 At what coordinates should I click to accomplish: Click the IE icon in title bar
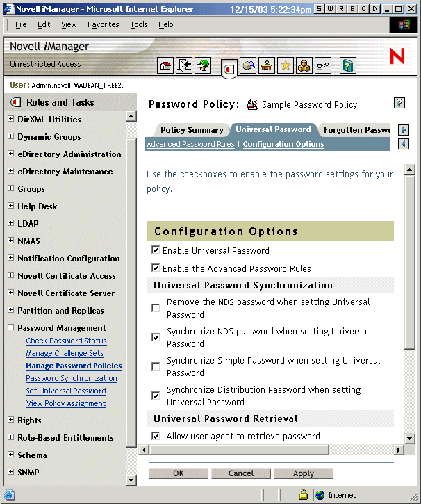(9, 8)
